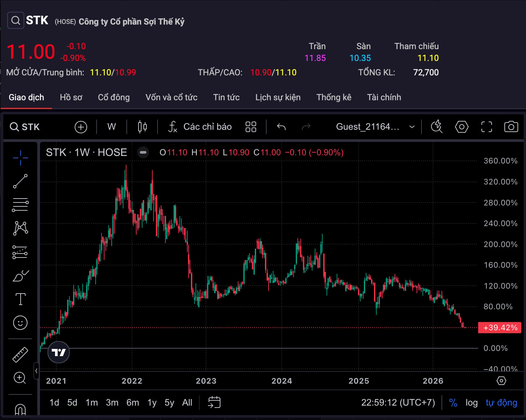The width and height of the screenshot is (526, 420).
Task: Click the Trần ceiling price 11.85
Action: 315,58
